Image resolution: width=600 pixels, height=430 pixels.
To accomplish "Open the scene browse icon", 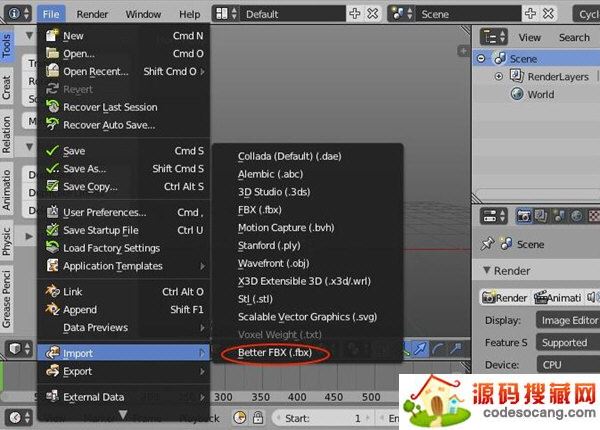I will [401, 14].
